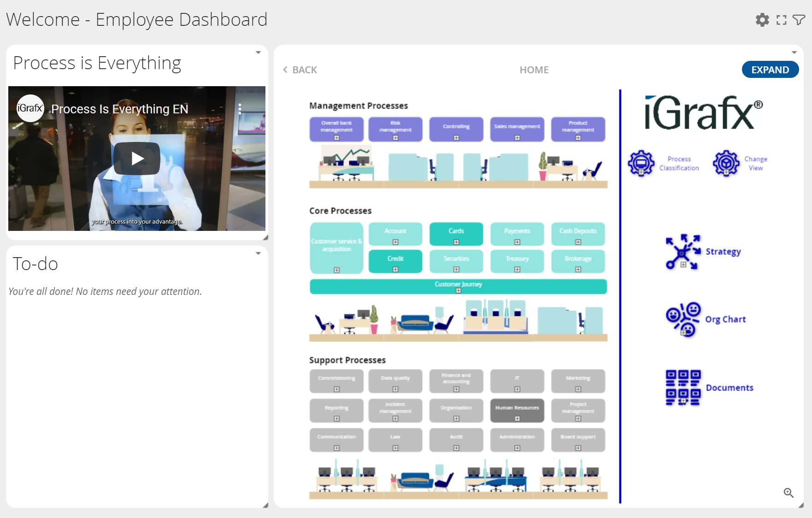The height and width of the screenshot is (518, 812).
Task: Open the filter funnel icon
Action: click(x=799, y=20)
